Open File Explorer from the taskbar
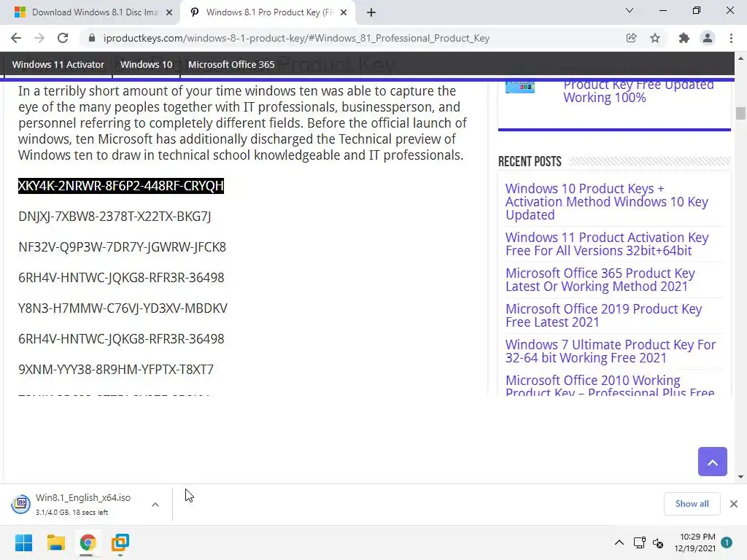 pyautogui.click(x=55, y=542)
